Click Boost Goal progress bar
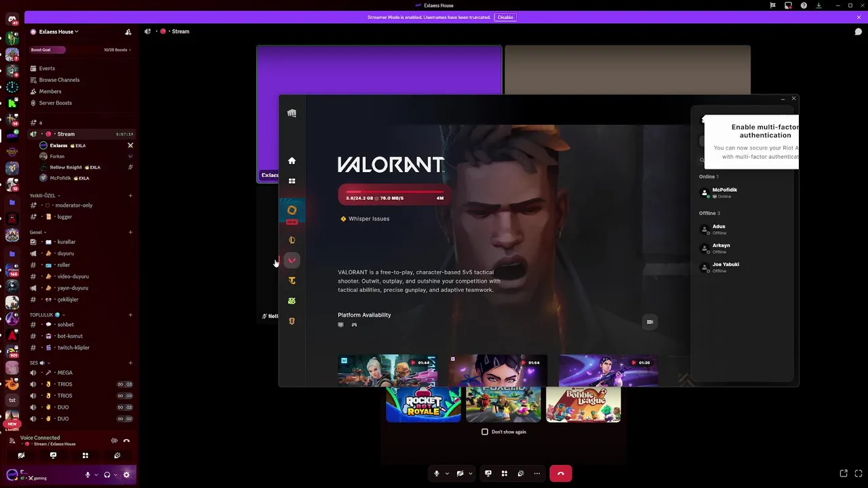 pyautogui.click(x=47, y=49)
